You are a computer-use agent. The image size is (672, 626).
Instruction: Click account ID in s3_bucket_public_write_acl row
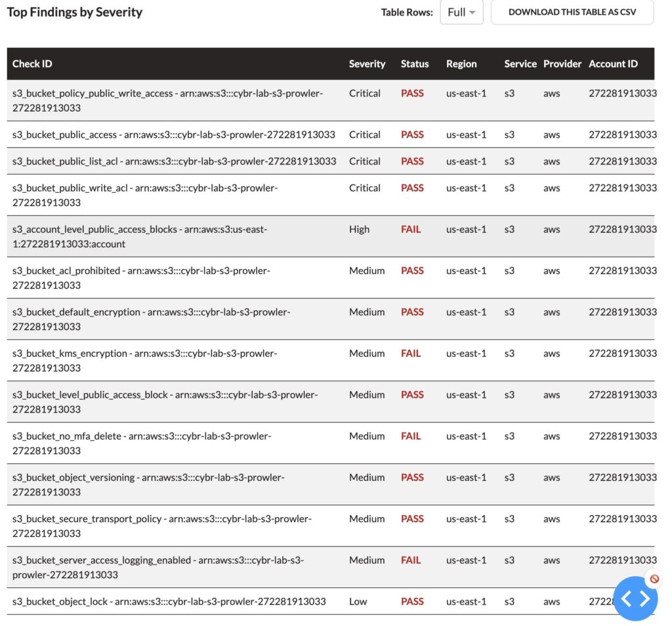[x=622, y=188]
